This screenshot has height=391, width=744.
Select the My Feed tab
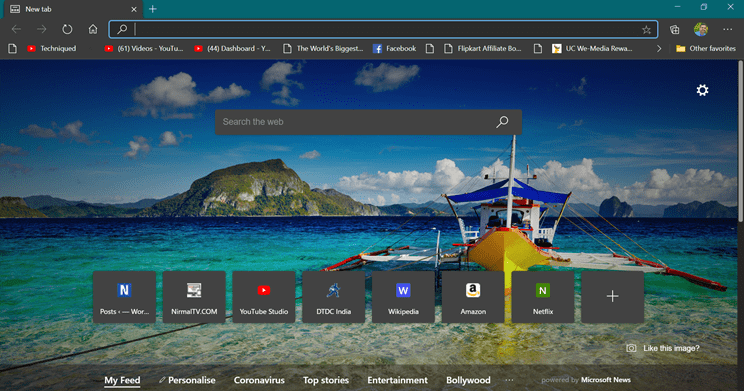(122, 380)
